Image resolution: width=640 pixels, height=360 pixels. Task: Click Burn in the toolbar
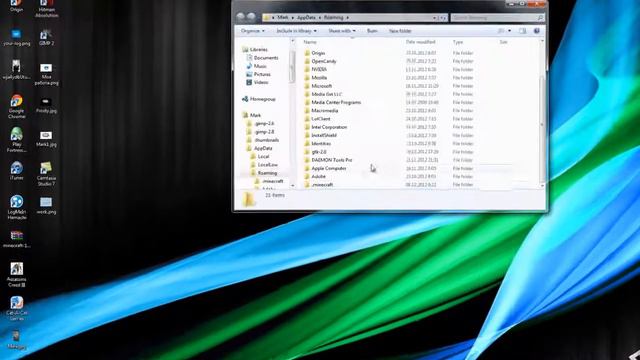pyautogui.click(x=372, y=31)
